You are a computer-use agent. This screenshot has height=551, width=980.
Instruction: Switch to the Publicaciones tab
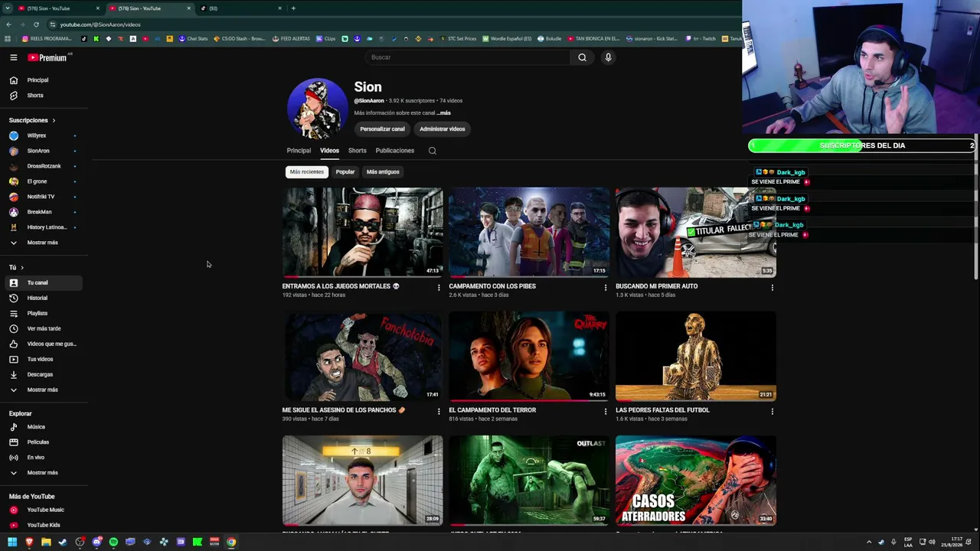(x=395, y=151)
